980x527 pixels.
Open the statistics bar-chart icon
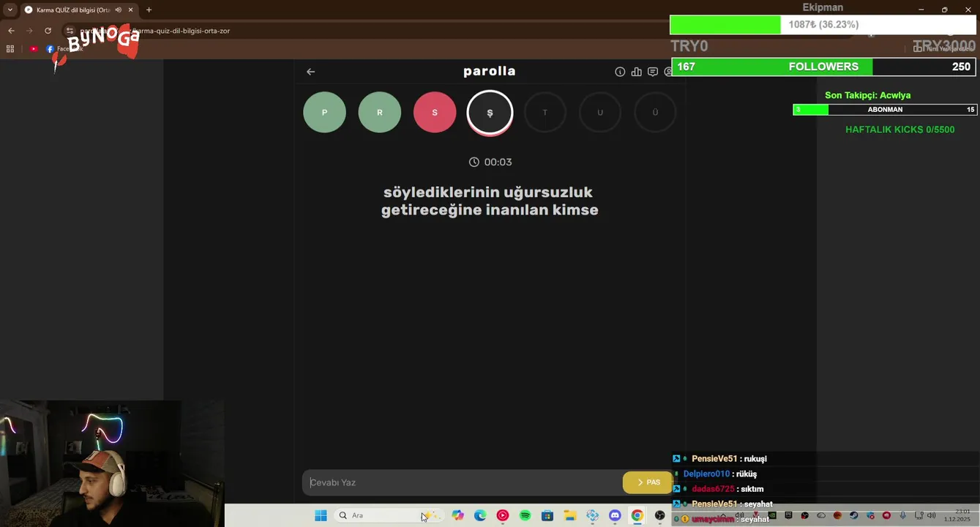(x=636, y=72)
